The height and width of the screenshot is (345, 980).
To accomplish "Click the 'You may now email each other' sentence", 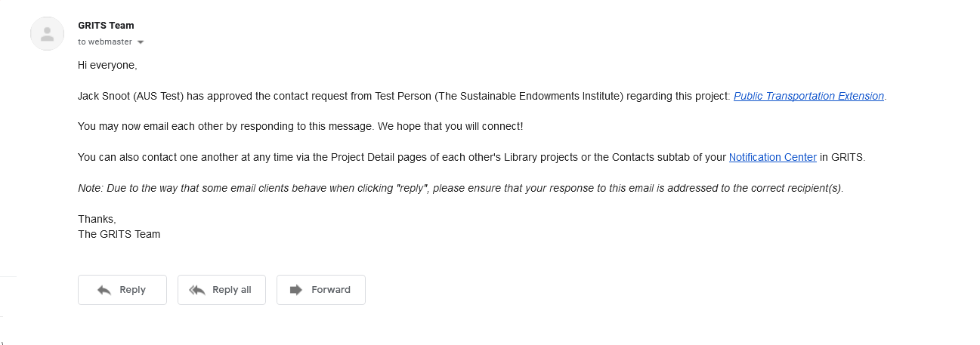I will 300,127.
